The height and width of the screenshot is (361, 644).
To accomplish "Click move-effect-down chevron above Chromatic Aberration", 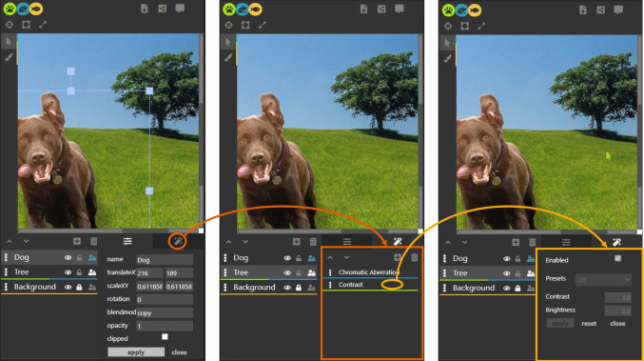I will pyautogui.click(x=346, y=257).
